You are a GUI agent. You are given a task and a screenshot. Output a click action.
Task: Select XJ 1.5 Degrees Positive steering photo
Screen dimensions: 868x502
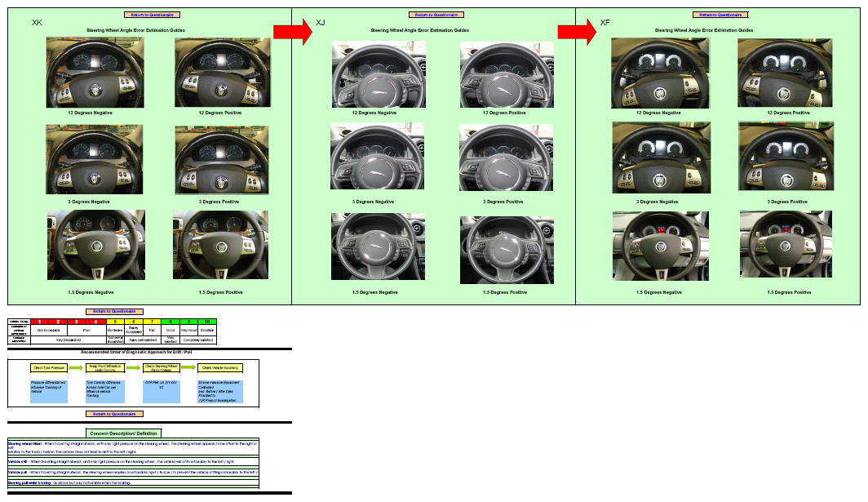(x=507, y=251)
